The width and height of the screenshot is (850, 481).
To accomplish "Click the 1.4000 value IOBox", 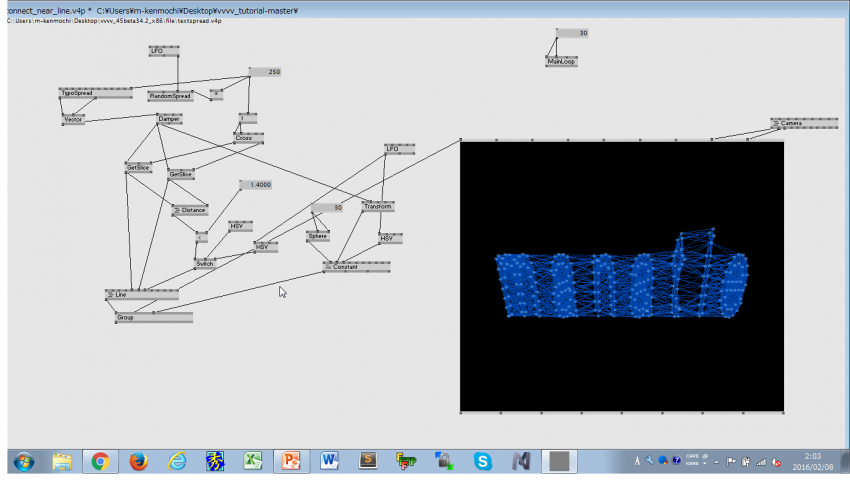I will pos(256,185).
